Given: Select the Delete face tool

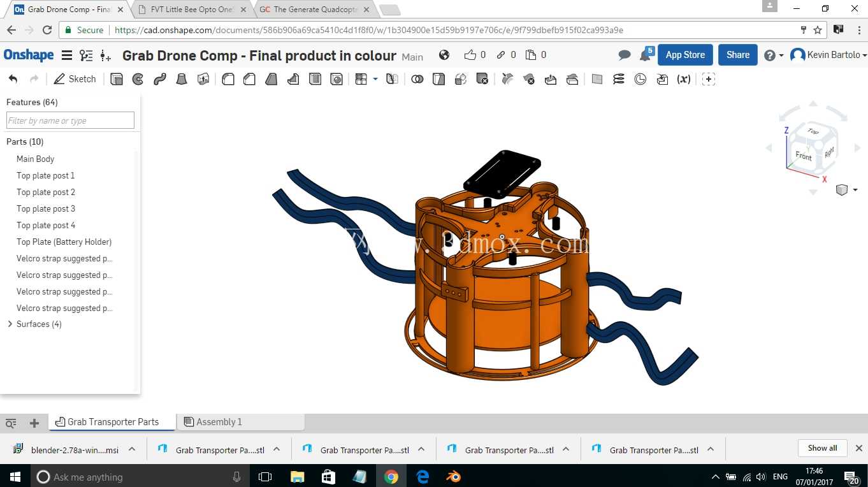Looking at the screenshot, I should [x=529, y=79].
